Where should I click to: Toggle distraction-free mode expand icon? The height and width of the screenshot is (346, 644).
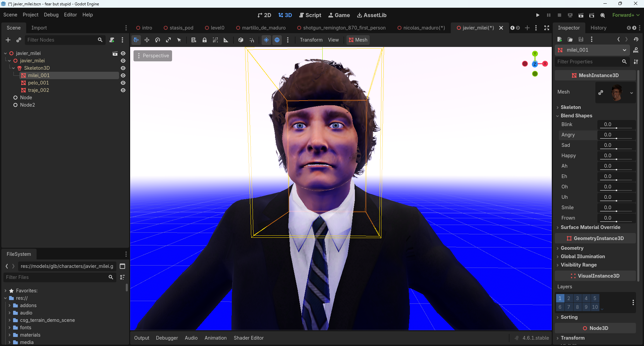pyautogui.click(x=547, y=28)
